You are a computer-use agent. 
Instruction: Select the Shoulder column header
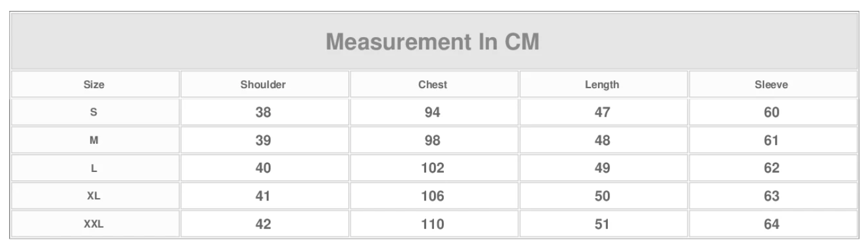(263, 85)
